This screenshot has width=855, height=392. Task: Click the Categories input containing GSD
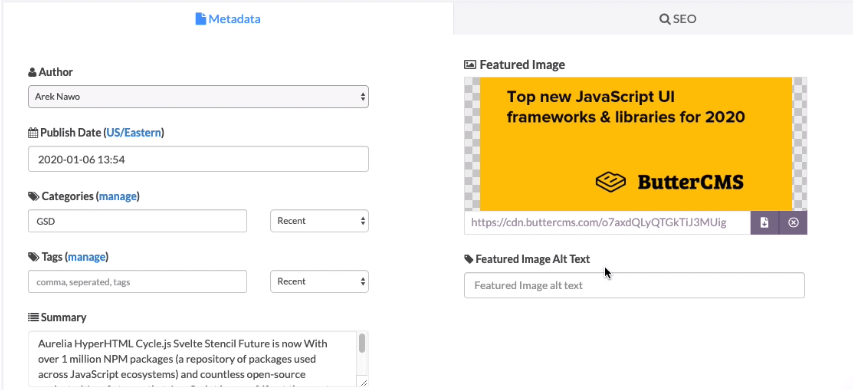click(x=137, y=221)
